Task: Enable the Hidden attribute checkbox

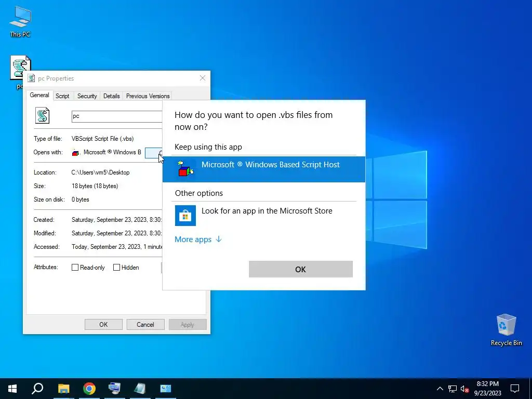Action: (x=116, y=268)
